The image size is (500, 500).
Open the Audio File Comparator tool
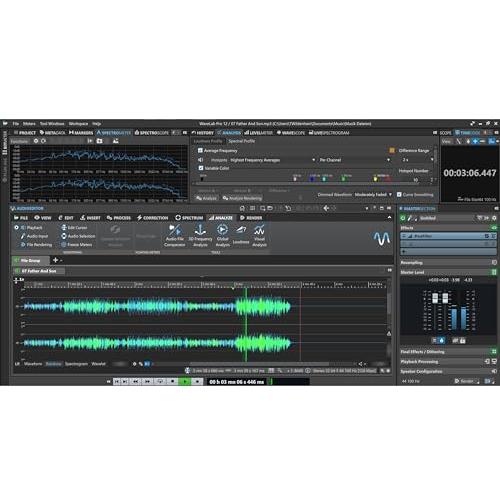pyautogui.click(x=175, y=235)
